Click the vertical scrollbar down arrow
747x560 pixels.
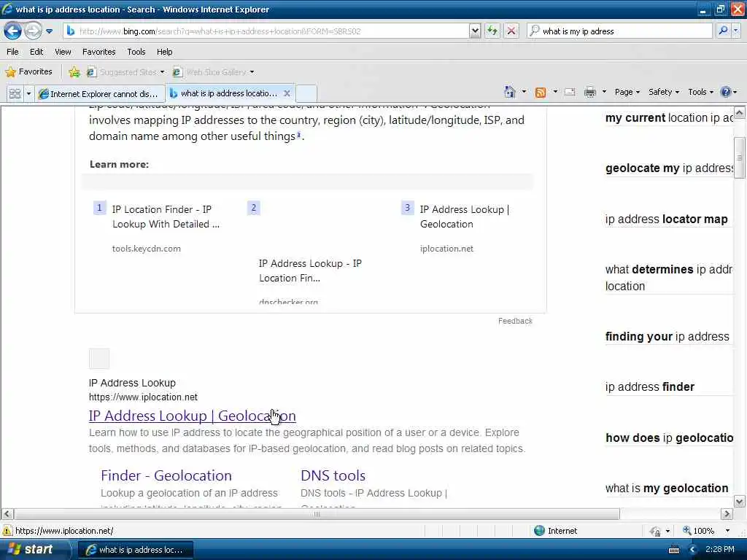(740, 502)
